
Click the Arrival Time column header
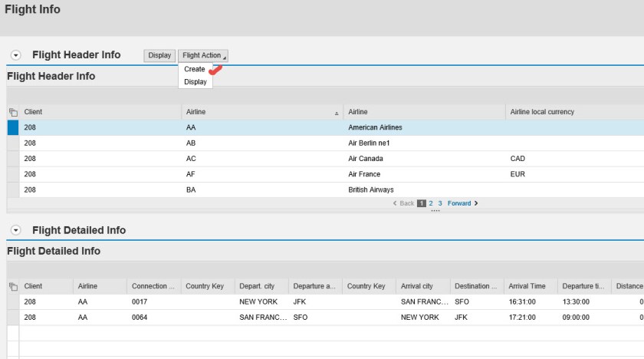(x=527, y=286)
